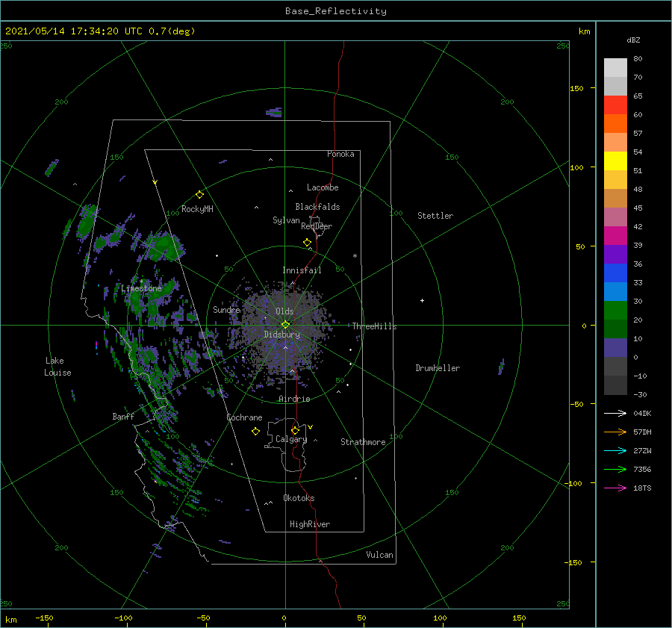Click the Blackfalds city label
672x628 pixels.
[317, 207]
